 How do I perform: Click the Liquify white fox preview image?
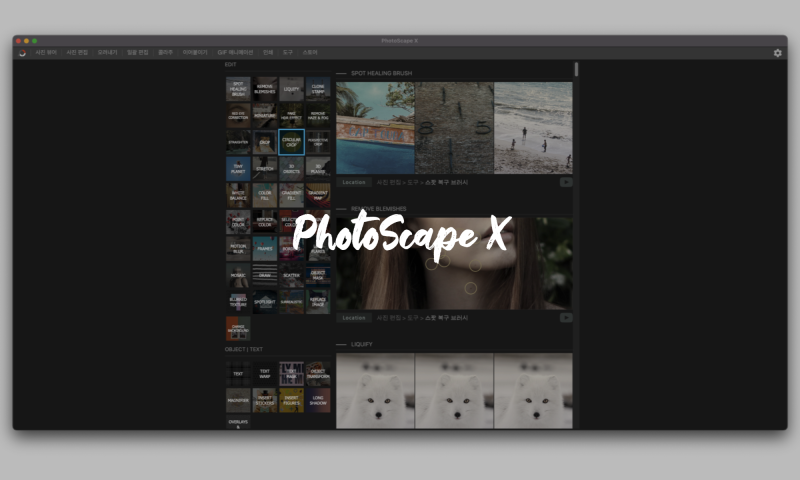(454, 391)
